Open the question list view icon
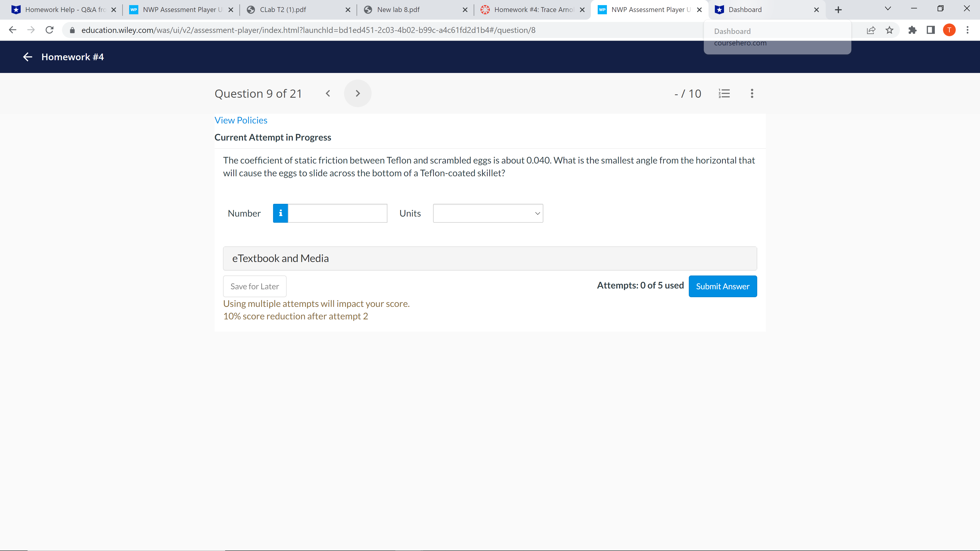Image resolution: width=980 pixels, height=551 pixels. [724, 93]
